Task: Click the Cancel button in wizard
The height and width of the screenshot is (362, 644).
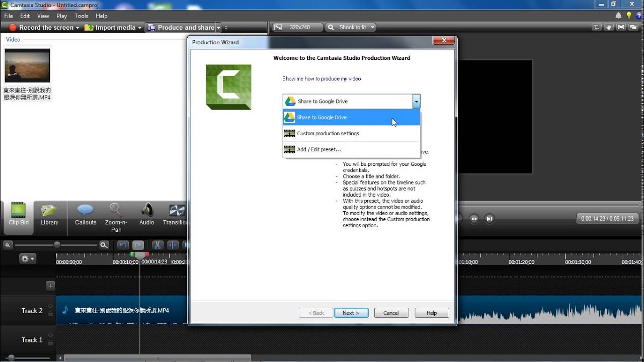Action: (x=391, y=313)
